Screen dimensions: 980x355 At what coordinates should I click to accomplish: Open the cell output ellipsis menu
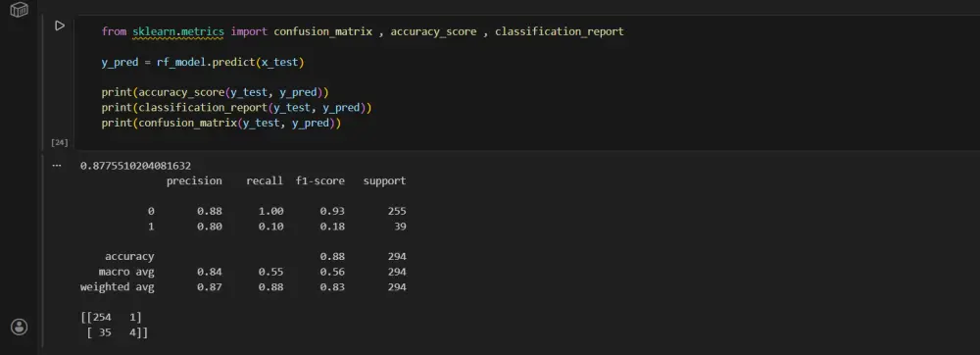click(57, 167)
